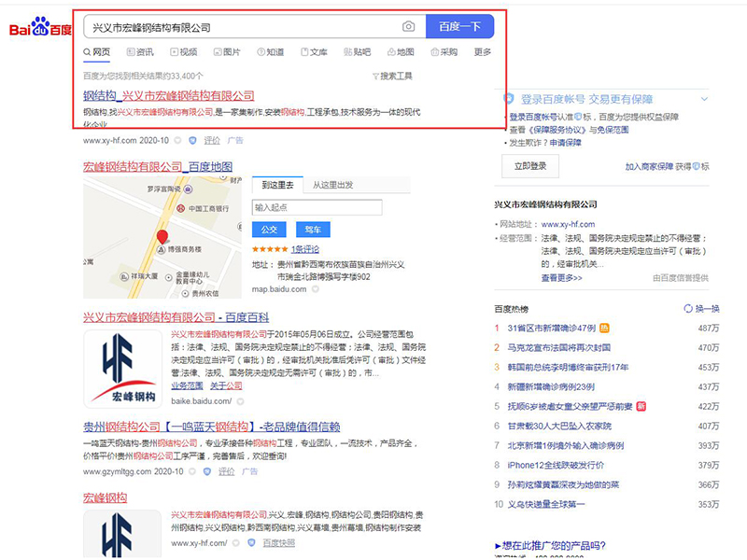
Task: Click the 百度一下 search button
Action: click(459, 26)
